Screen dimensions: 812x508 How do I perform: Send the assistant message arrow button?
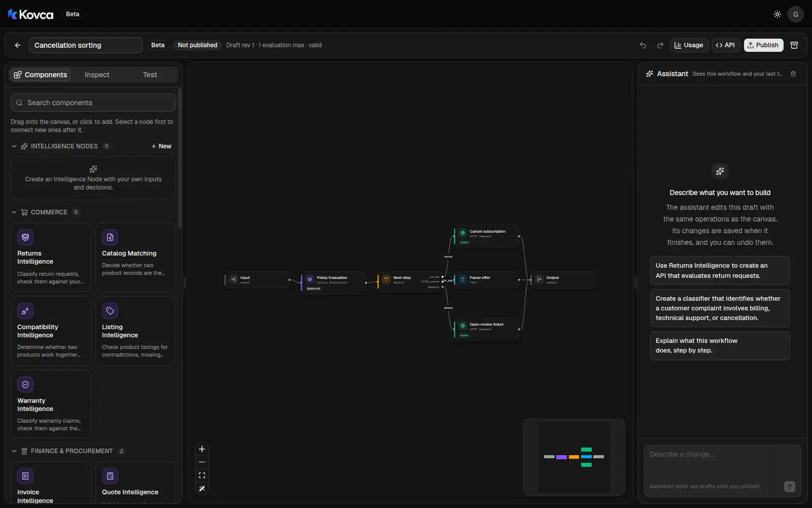coord(789,487)
